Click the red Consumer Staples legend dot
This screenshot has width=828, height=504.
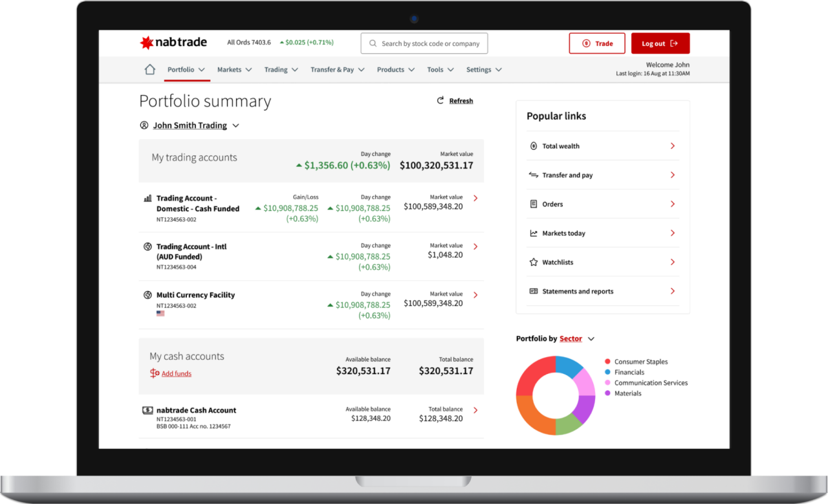607,362
